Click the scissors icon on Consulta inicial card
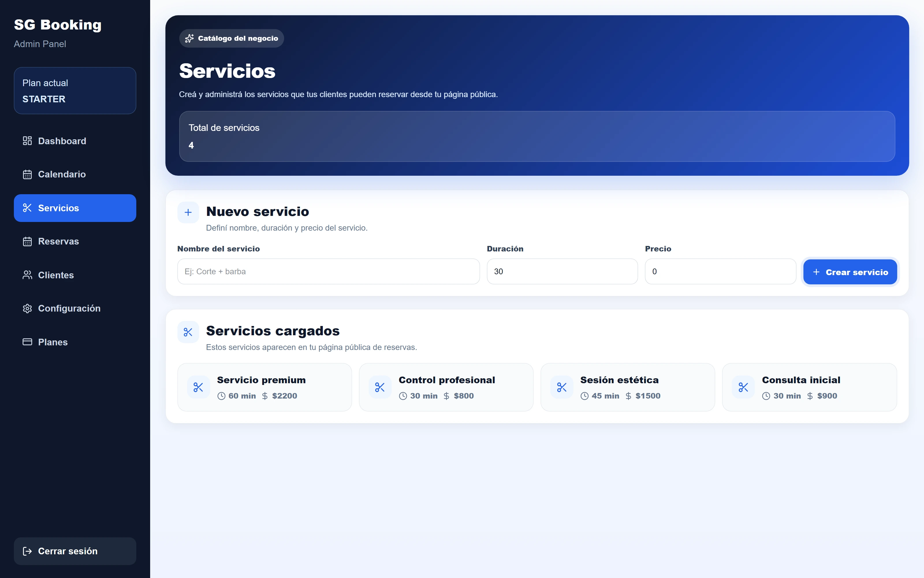This screenshot has width=924, height=578. pos(744,387)
